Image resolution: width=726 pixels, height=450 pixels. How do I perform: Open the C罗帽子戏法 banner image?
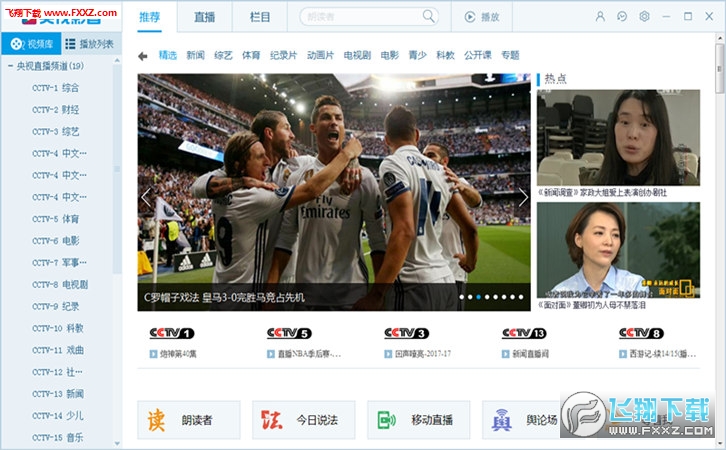(x=334, y=192)
